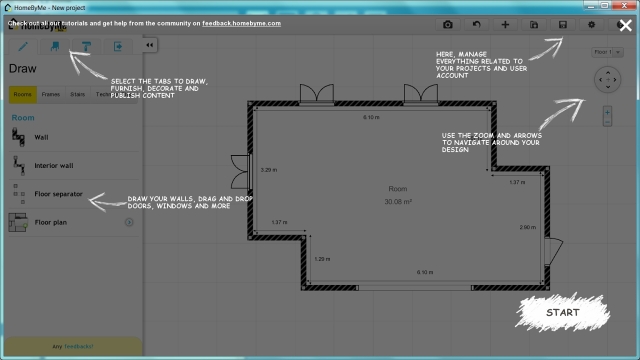Image resolution: width=640 pixels, height=360 pixels.
Task: Select the window on bottom wall
Action: (x=415, y=288)
